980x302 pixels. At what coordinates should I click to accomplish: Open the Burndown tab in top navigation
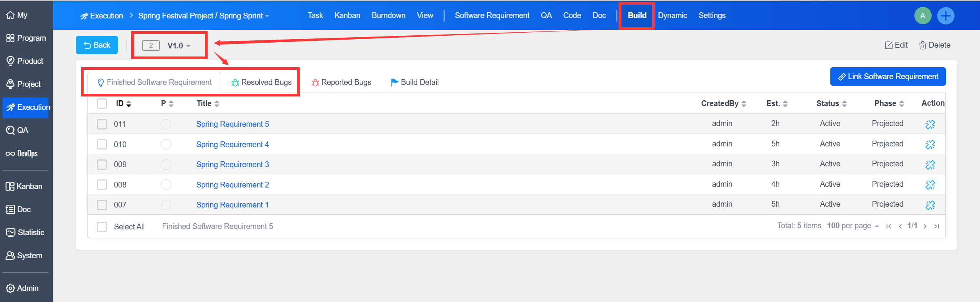coord(388,16)
